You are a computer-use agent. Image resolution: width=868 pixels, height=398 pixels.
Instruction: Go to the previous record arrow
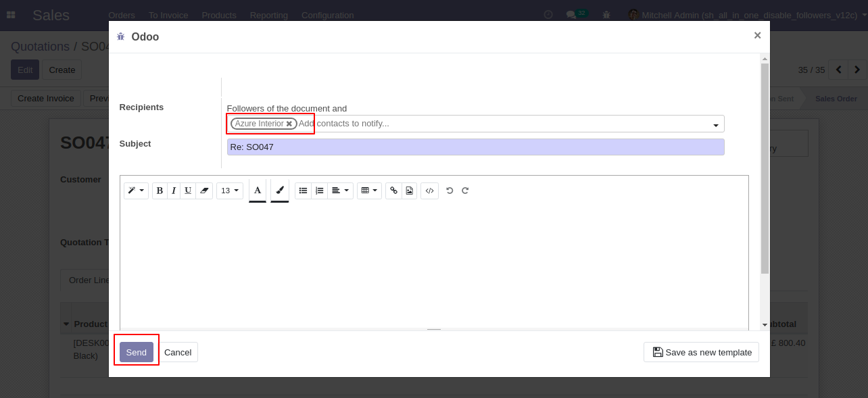coord(838,70)
